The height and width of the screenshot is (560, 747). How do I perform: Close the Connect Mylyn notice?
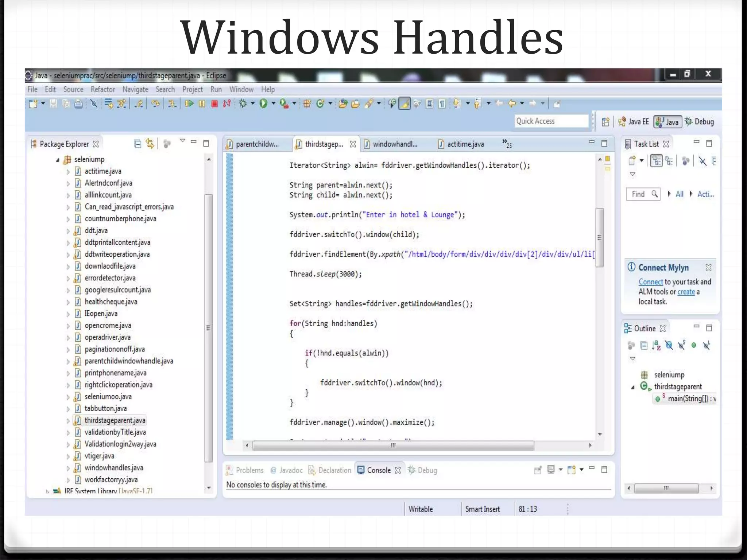(708, 267)
